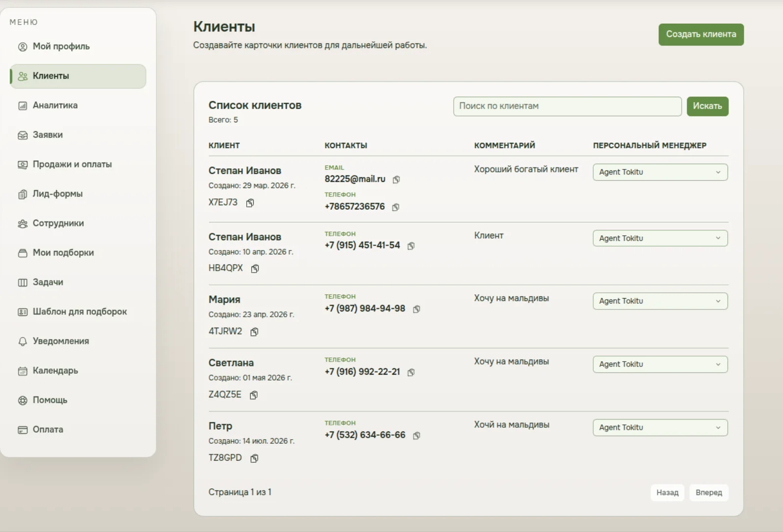The height and width of the screenshot is (532, 783).
Task: Click the clipboard icon beside Лид-формы
Action: (x=23, y=194)
